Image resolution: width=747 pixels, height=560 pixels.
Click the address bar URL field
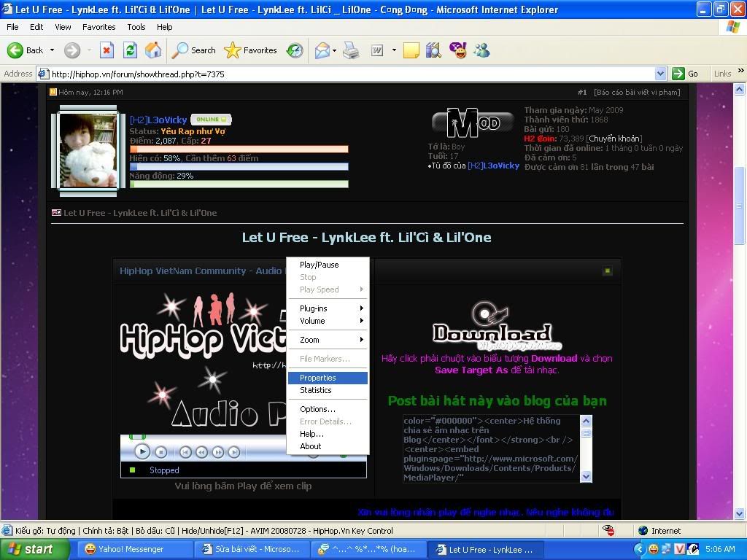(x=350, y=74)
